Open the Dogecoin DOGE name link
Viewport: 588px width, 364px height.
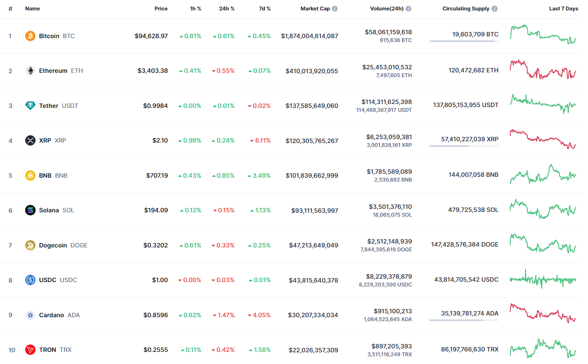[x=63, y=245]
